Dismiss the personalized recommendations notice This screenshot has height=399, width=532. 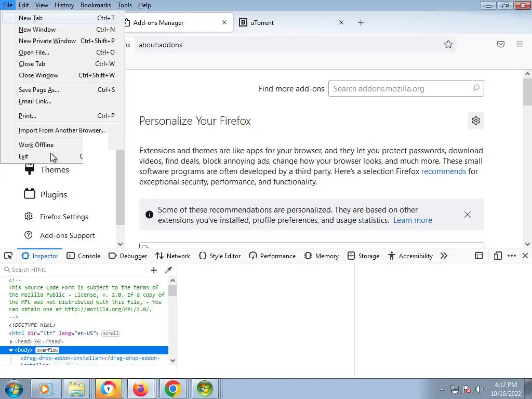468,215
